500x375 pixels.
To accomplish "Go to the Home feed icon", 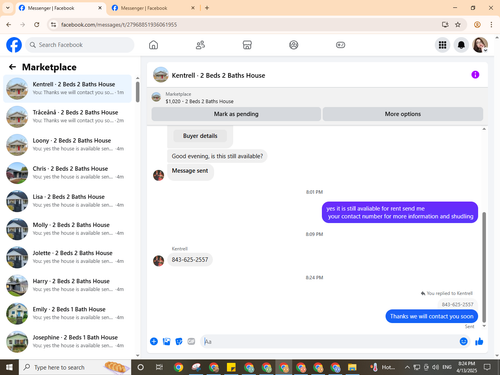I will 153,45.
